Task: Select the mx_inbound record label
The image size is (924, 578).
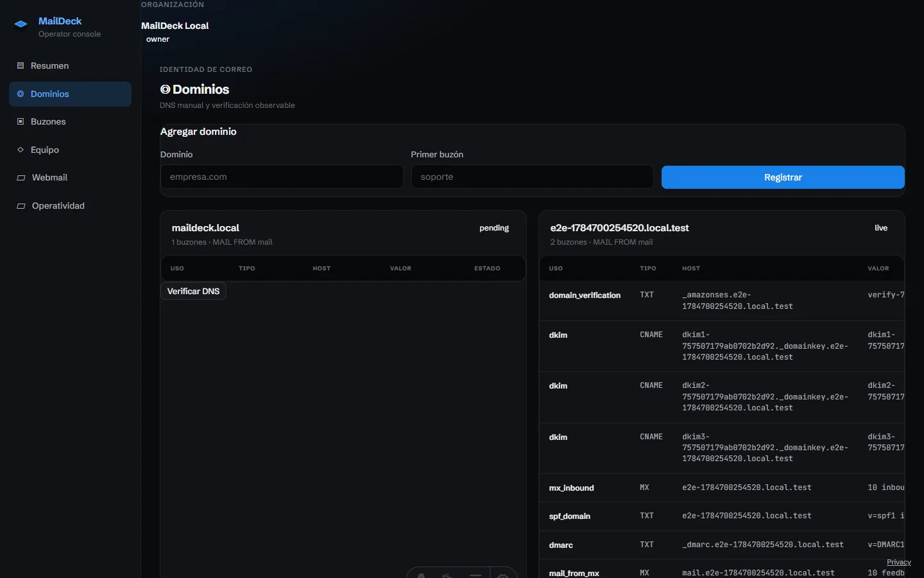Action: (x=571, y=488)
